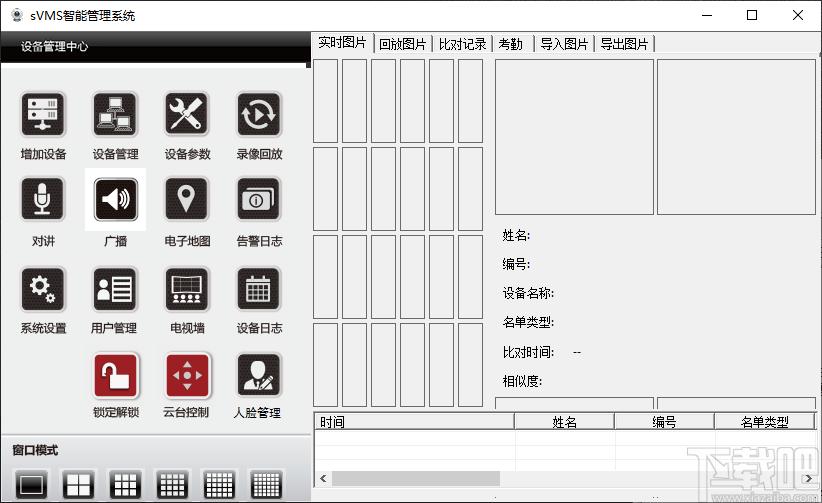The height and width of the screenshot is (503, 822).
Task: View 设备日志 device log calendar icon
Action: click(259, 289)
